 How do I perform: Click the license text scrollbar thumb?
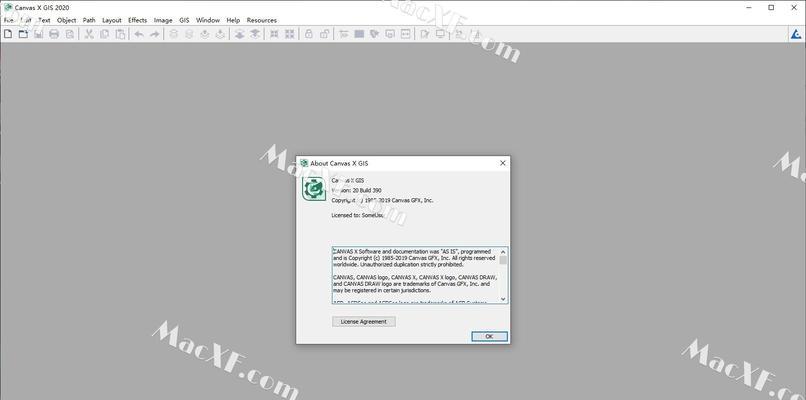pos(503,260)
